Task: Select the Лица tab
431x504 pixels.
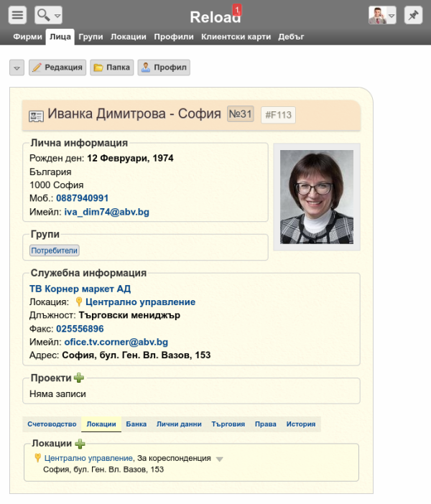Action: [60, 37]
